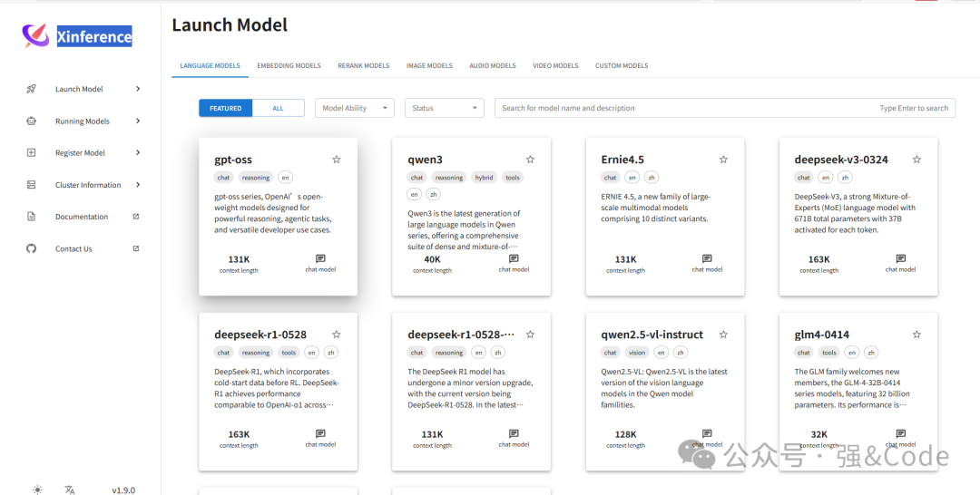This screenshot has width=980, height=495.
Task: Switch to the Video Models tab
Action: [x=555, y=65]
